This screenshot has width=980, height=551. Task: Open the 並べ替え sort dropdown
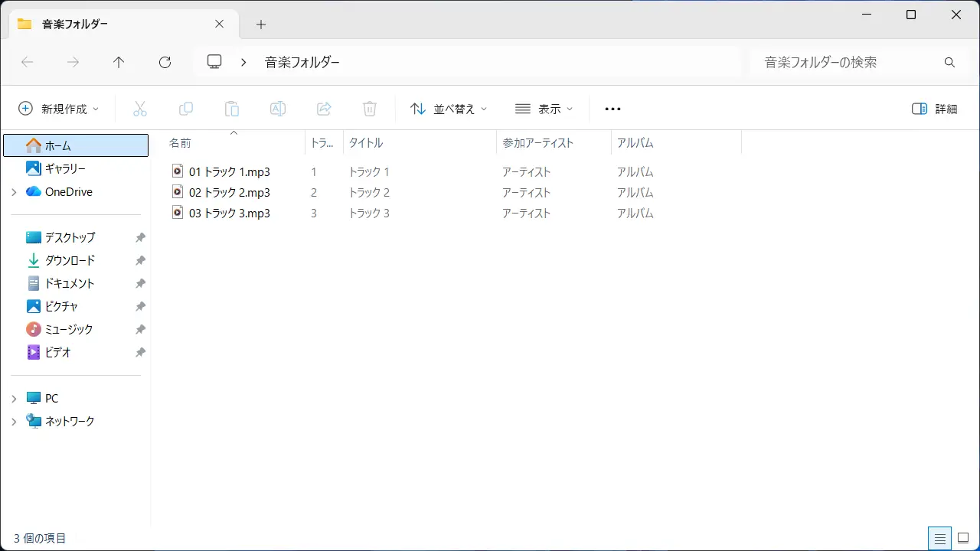[x=449, y=109]
